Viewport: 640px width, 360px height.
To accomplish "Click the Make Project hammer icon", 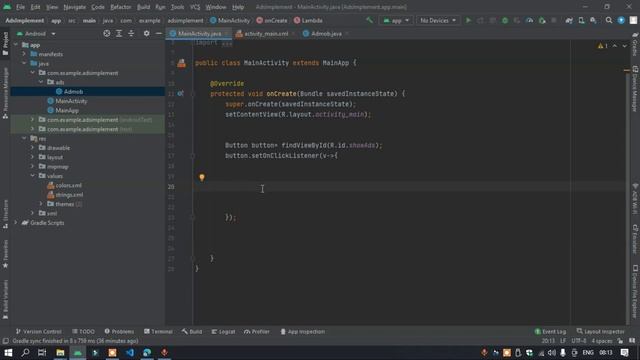I will tap(369, 20).
